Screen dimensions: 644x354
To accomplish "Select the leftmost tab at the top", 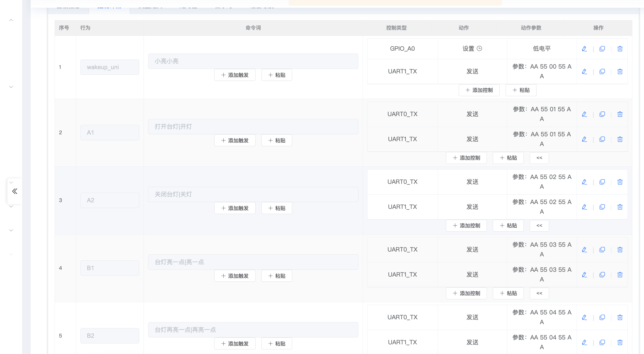I will coord(68,6).
